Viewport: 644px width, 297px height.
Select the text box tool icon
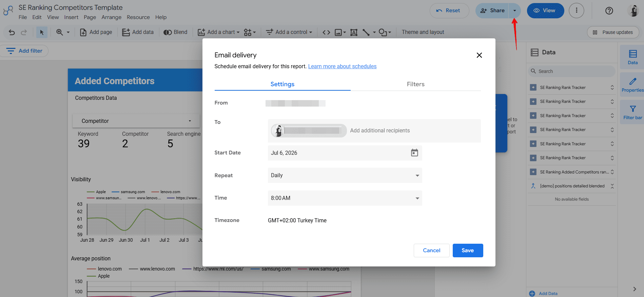pyautogui.click(x=354, y=32)
